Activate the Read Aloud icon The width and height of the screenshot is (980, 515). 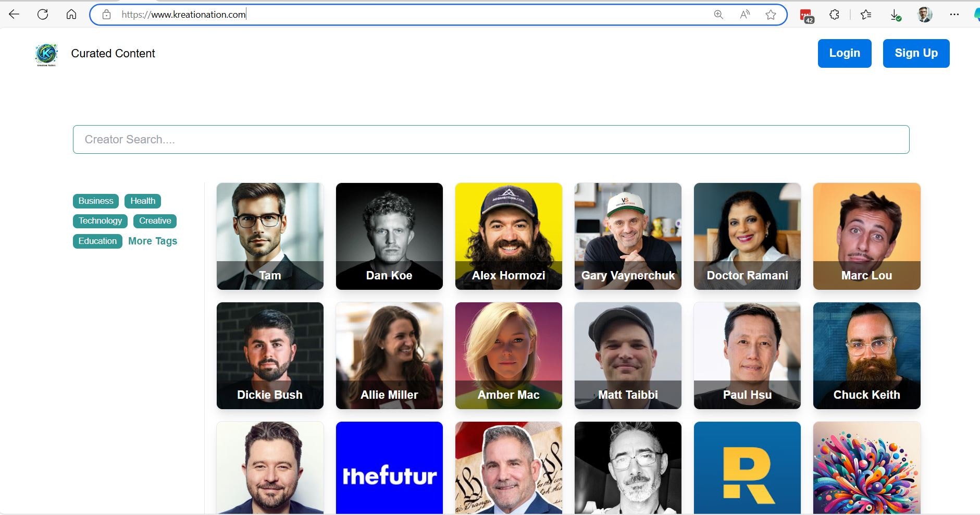point(745,15)
